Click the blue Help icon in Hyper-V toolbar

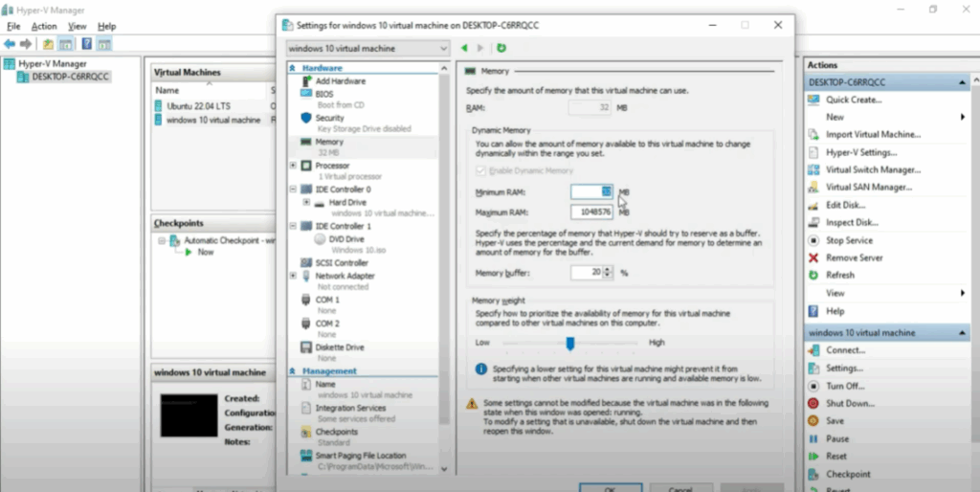coord(87,44)
